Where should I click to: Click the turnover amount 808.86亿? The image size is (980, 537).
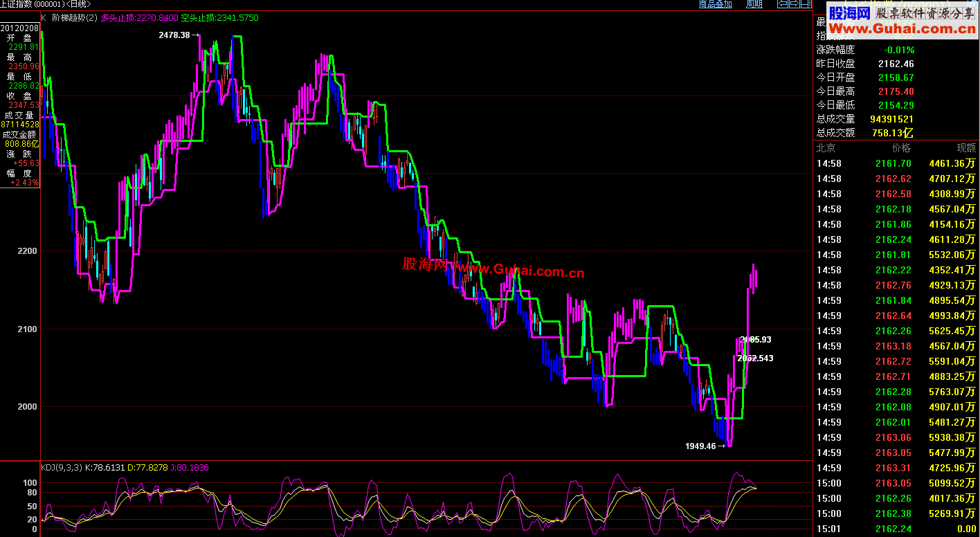[24, 144]
